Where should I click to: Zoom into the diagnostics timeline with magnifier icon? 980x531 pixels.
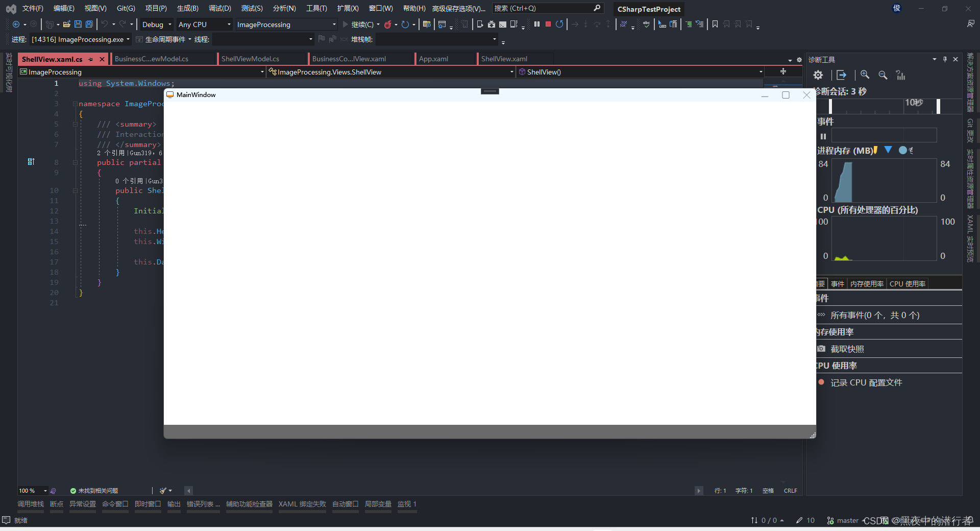click(x=865, y=75)
